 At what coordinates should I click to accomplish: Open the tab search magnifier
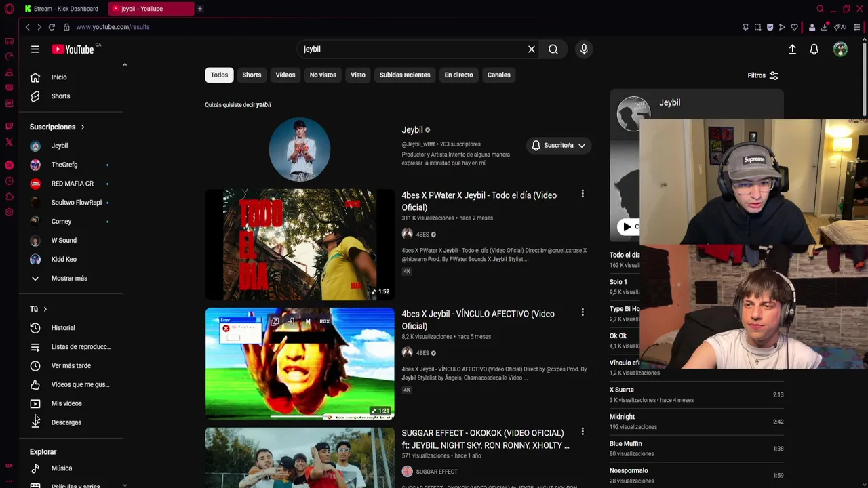pos(820,9)
